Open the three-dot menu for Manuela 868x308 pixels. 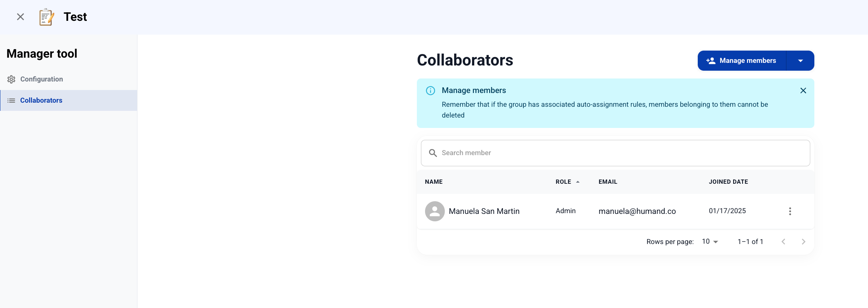790,211
